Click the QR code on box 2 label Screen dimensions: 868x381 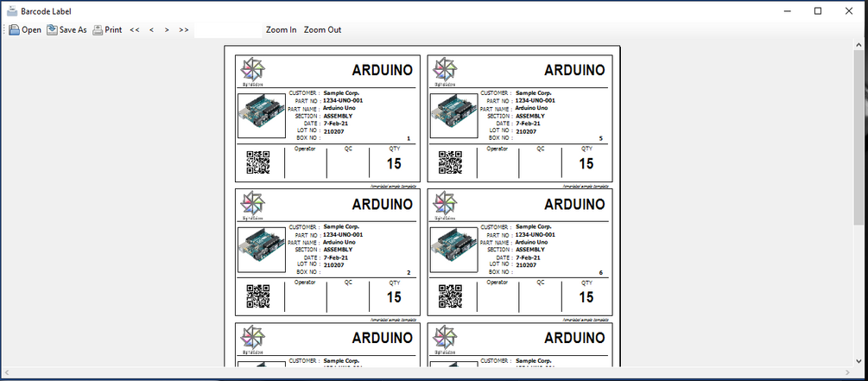(x=258, y=296)
